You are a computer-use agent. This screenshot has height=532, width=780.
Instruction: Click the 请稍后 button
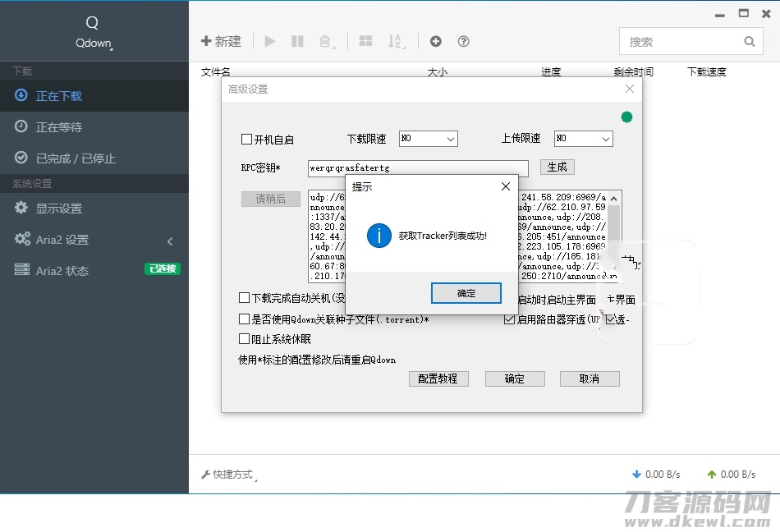point(271,199)
